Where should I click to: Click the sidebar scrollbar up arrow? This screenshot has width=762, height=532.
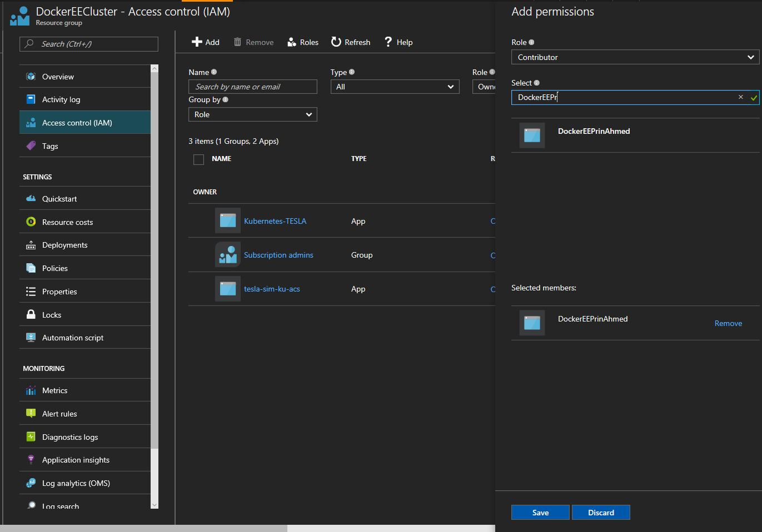155,68
